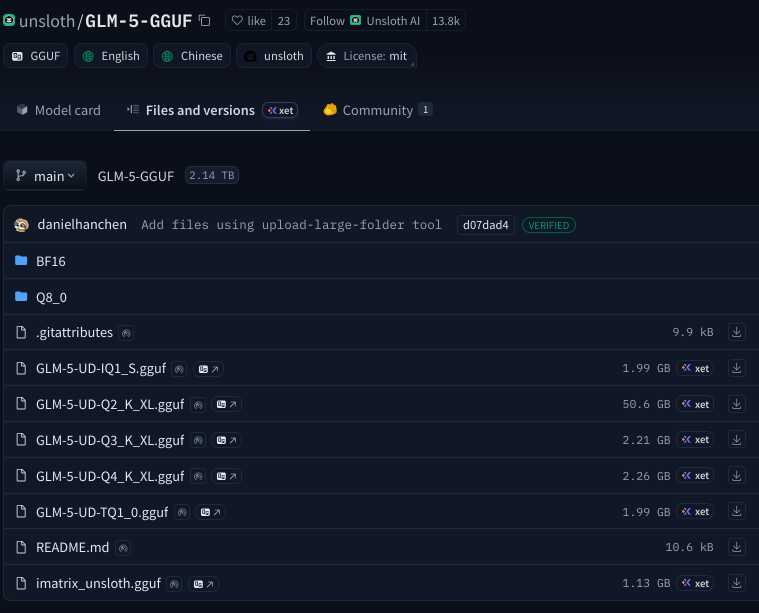Follow Unsloth AI organization
Viewport: 759px width, 613px height.
point(365,21)
